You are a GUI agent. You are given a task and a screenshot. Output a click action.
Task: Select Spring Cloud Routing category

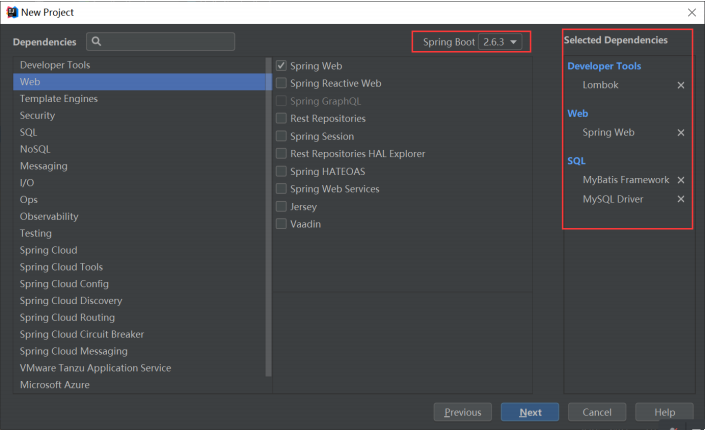point(140,317)
